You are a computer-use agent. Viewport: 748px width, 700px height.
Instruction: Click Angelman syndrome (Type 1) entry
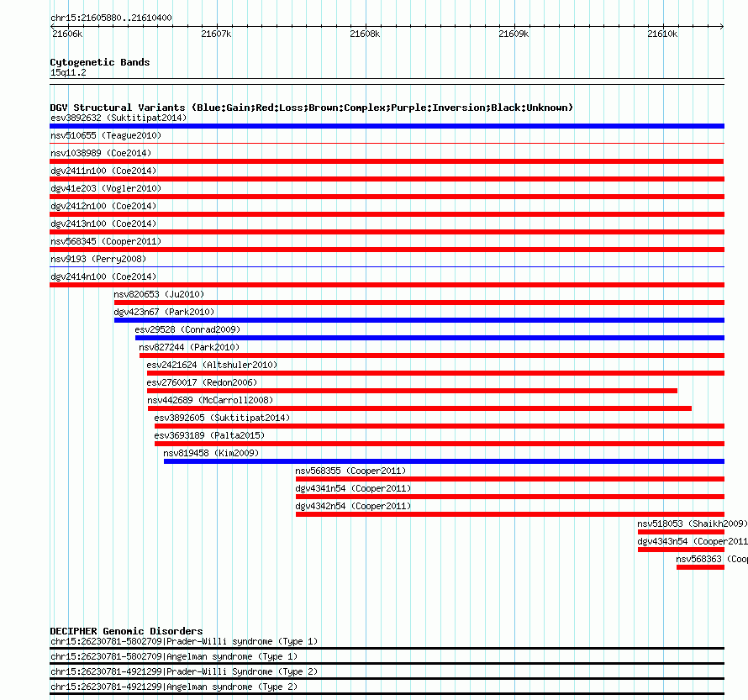[174, 656]
